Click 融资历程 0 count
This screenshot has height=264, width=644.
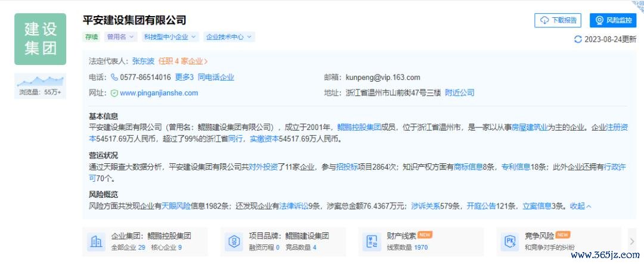coord(264,247)
